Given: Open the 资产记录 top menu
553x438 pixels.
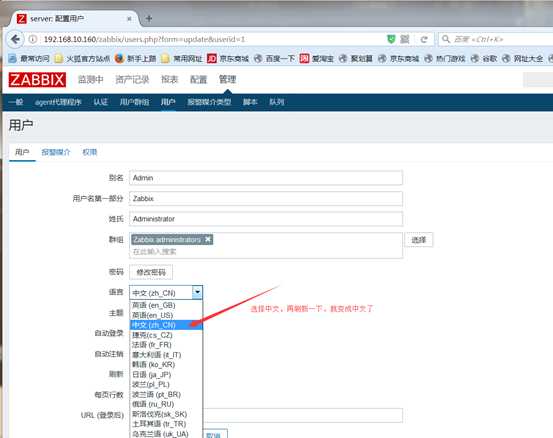Looking at the screenshot, I should 132,80.
